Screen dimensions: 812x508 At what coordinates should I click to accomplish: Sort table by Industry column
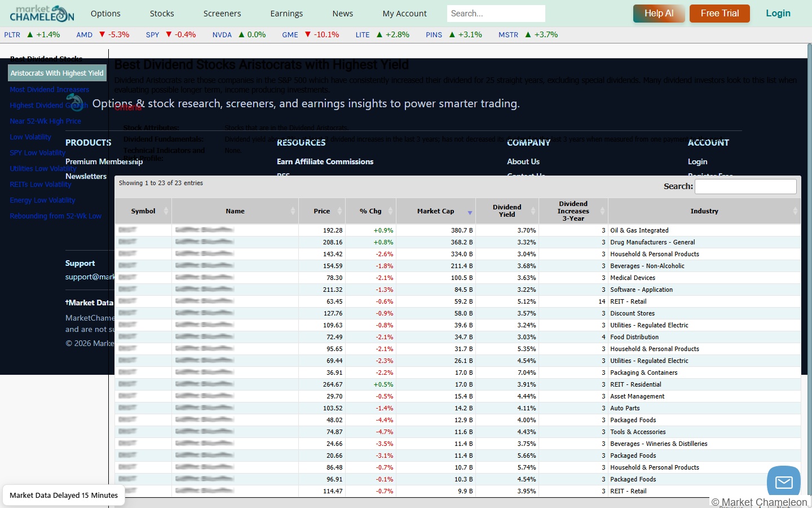(704, 211)
